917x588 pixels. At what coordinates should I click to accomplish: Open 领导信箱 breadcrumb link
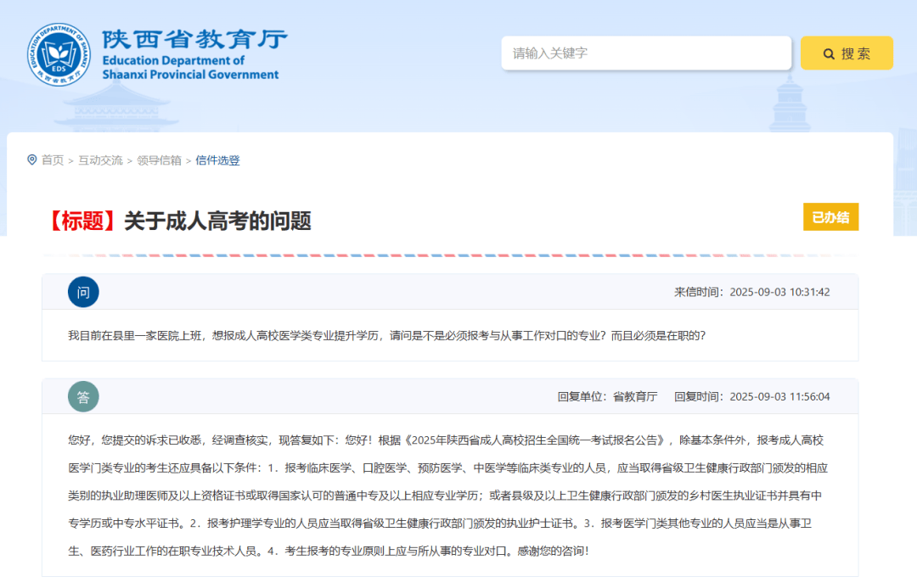point(159,160)
